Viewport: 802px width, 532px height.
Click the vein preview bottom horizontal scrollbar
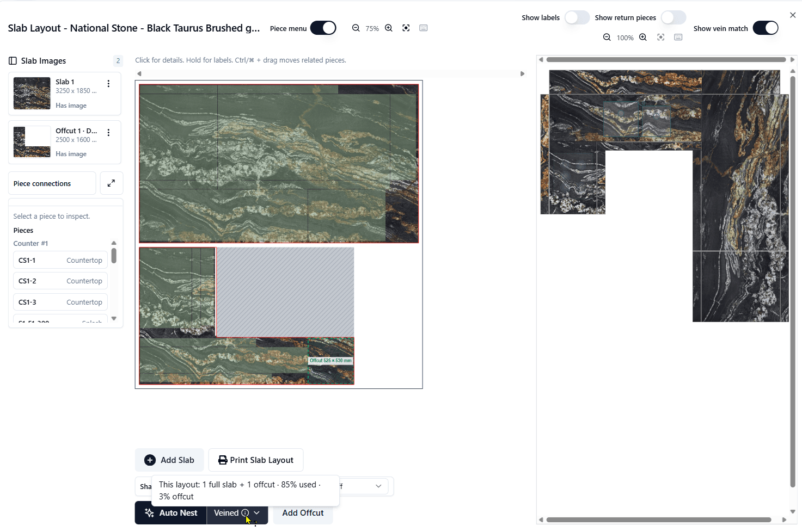tap(659, 519)
